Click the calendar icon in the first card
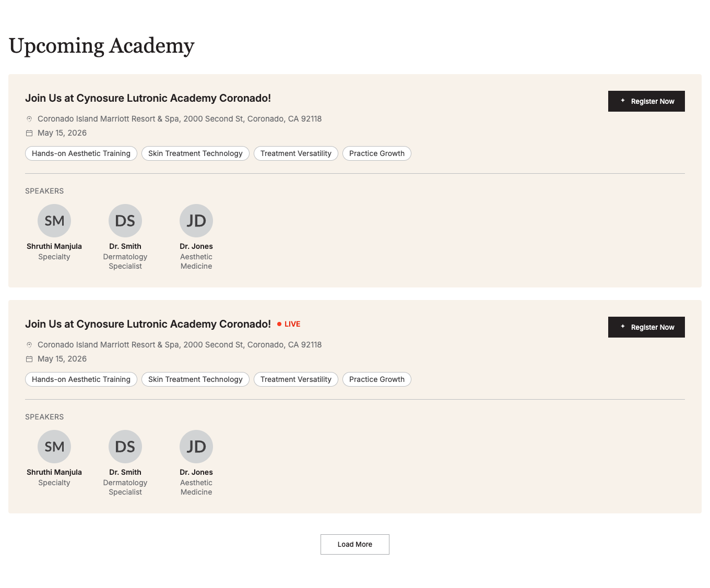 (x=29, y=133)
